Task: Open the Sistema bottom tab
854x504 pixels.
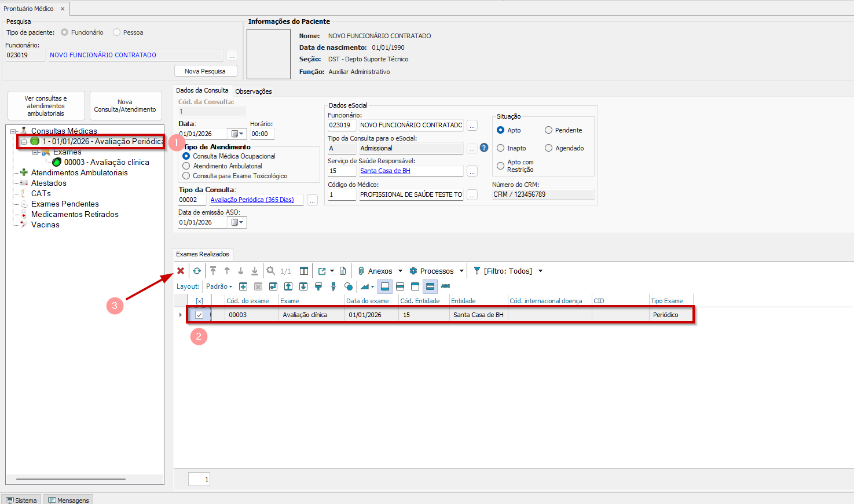Action: (x=21, y=500)
